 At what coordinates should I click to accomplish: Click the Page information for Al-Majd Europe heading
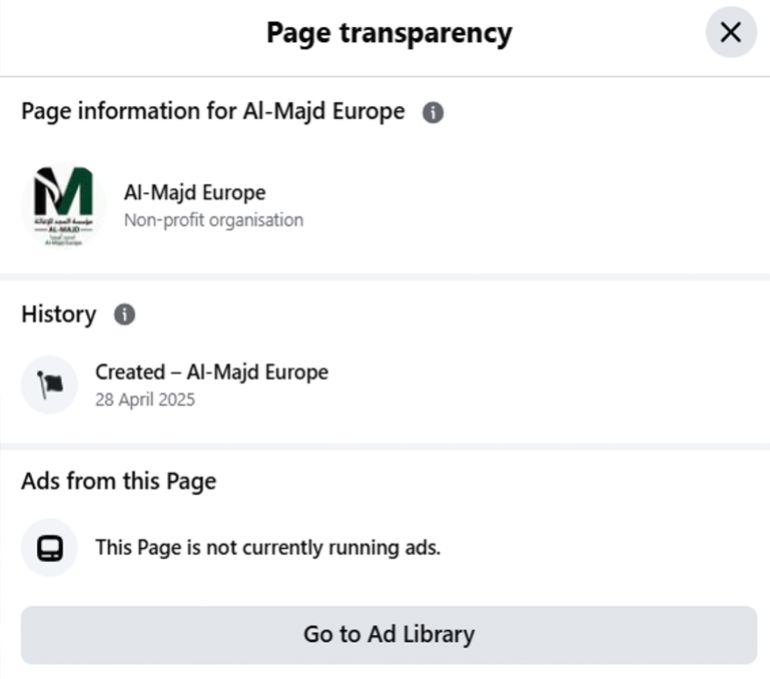pyautogui.click(x=212, y=112)
